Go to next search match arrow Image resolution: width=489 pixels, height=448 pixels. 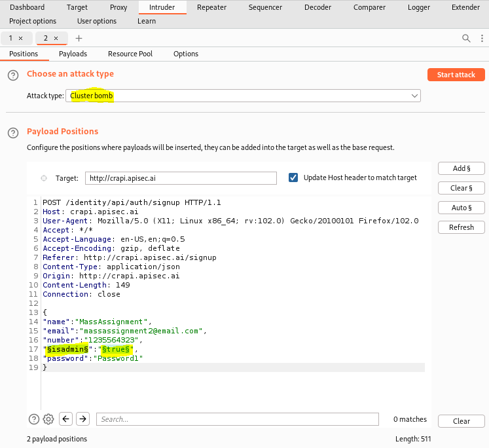point(82,419)
